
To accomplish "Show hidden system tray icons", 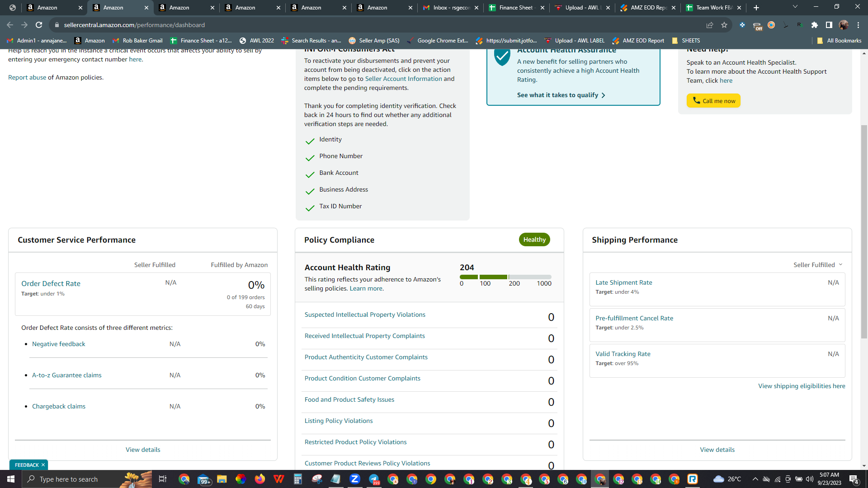I will point(755,479).
